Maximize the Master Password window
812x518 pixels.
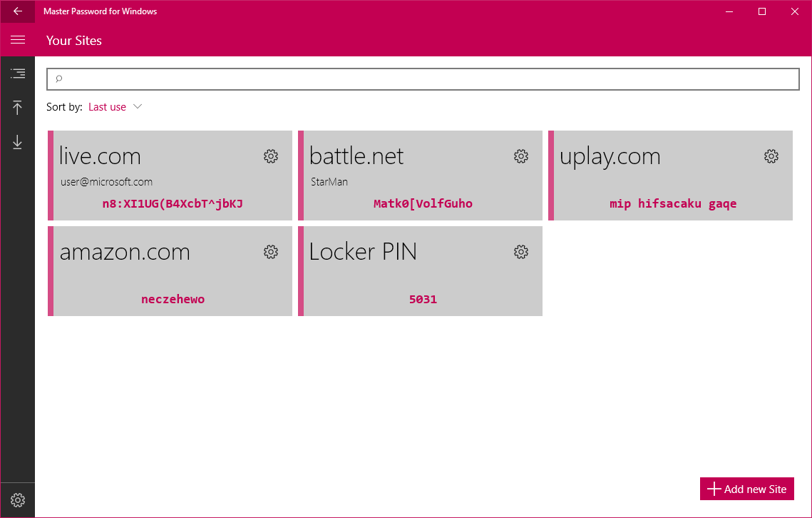point(762,11)
